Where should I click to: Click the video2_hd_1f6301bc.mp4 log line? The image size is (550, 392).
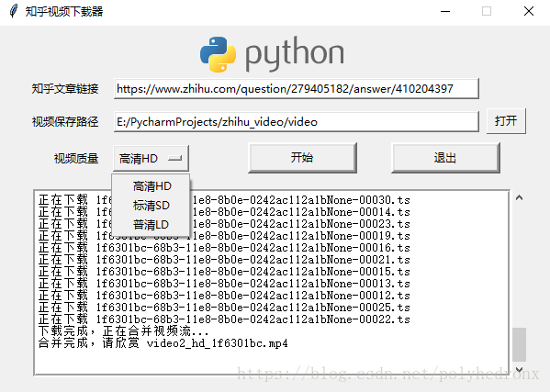(163, 343)
